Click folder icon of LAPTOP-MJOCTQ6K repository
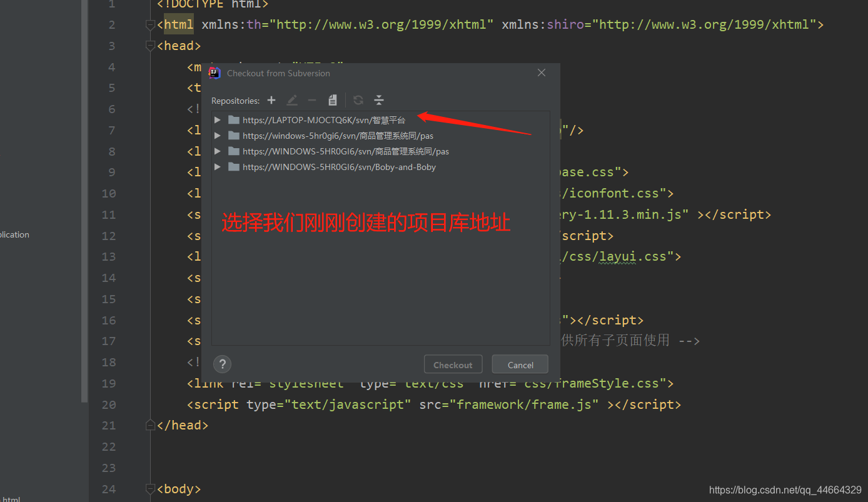The width and height of the screenshot is (868, 502). tap(234, 119)
